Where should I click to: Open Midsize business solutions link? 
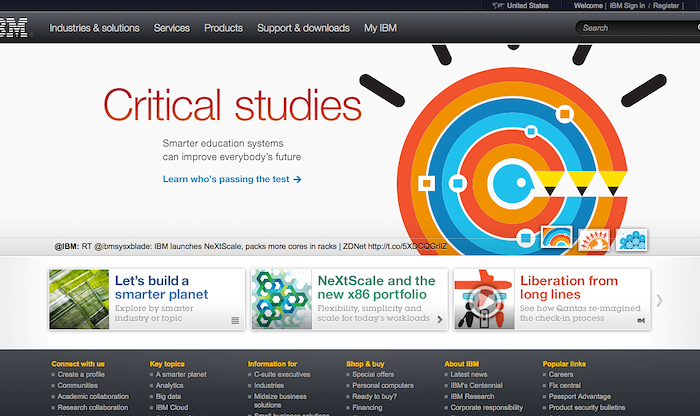point(280,401)
